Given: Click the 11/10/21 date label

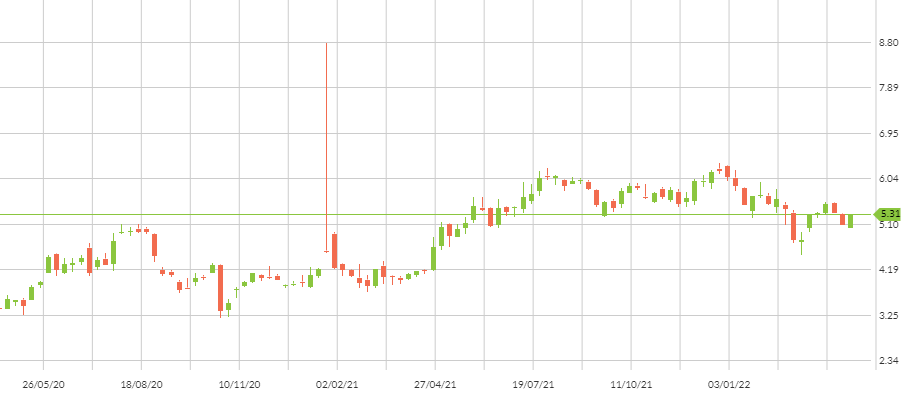Looking at the screenshot, I should click(x=631, y=384).
